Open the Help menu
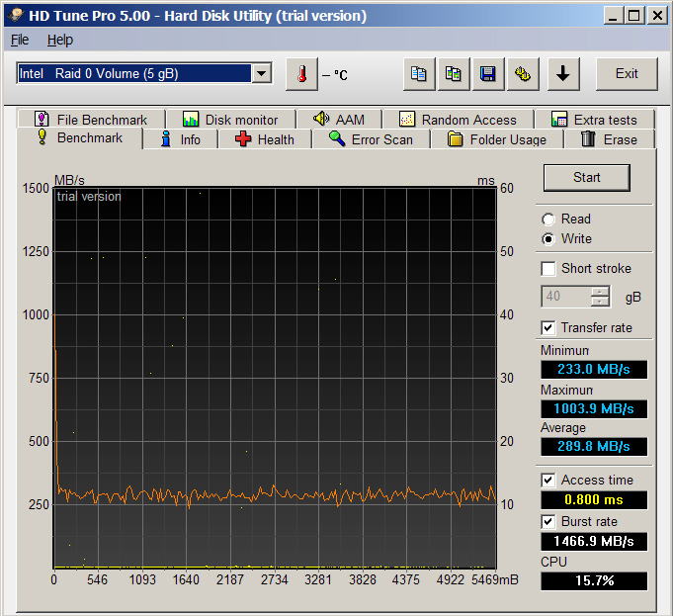673x616 pixels. (x=60, y=40)
